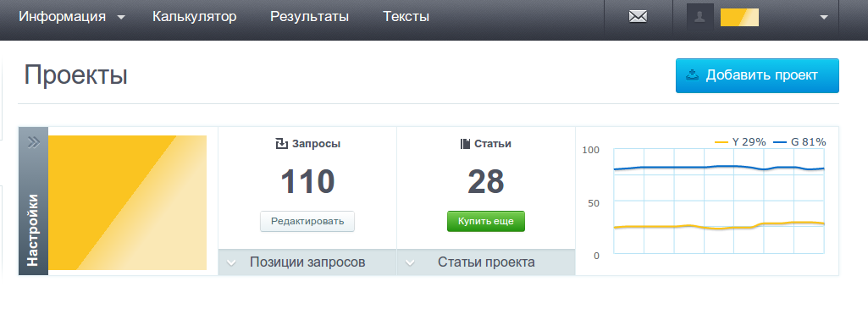The image size is (868, 331).
Task: Click the yellow username block in header
Action: tap(739, 17)
